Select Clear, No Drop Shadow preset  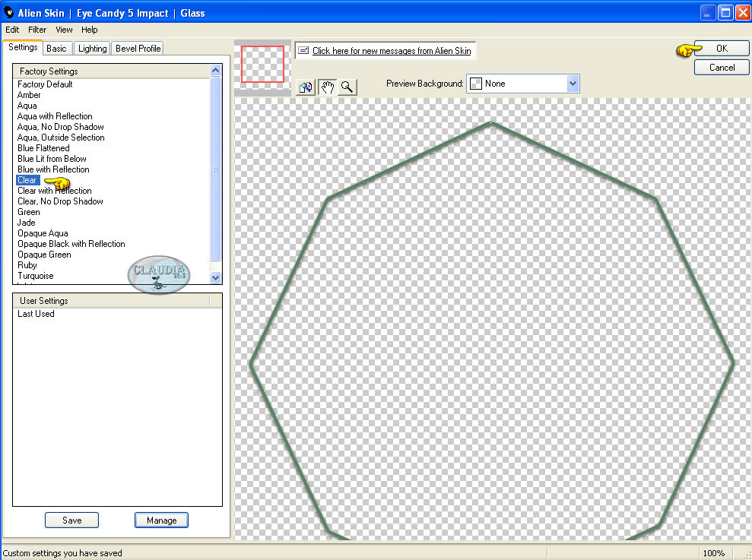pos(60,201)
